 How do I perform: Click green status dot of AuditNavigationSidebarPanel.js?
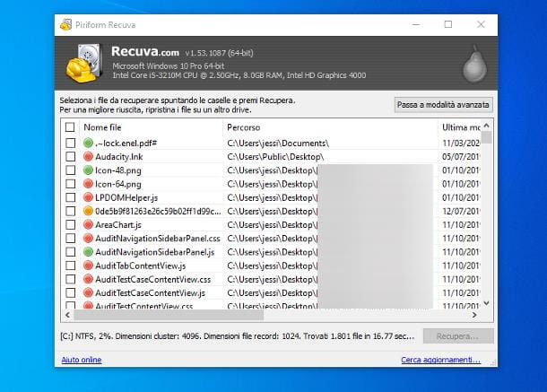88,252
